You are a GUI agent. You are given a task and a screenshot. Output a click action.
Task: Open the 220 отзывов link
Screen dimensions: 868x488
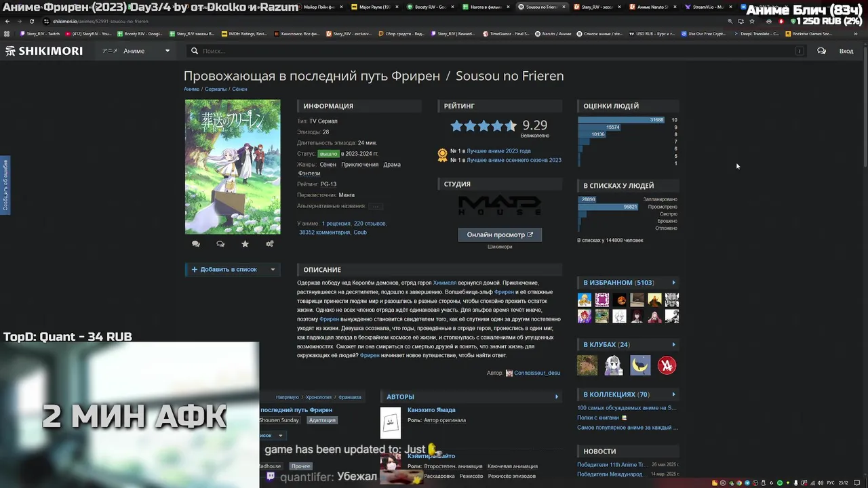[x=370, y=223]
